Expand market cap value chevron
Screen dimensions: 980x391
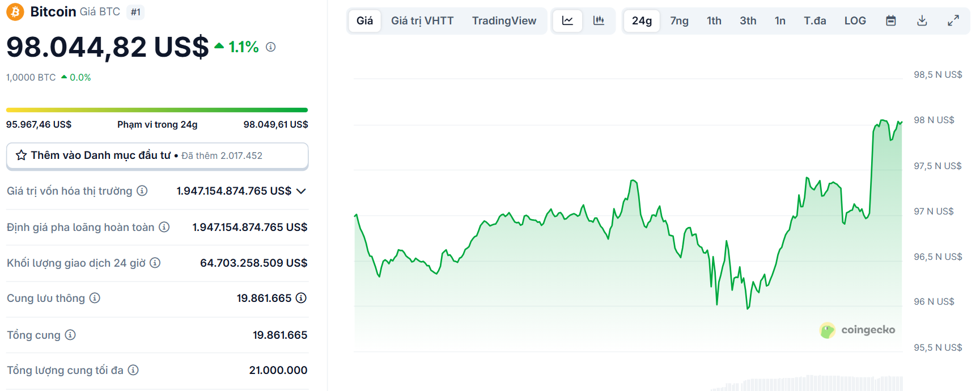[302, 191]
